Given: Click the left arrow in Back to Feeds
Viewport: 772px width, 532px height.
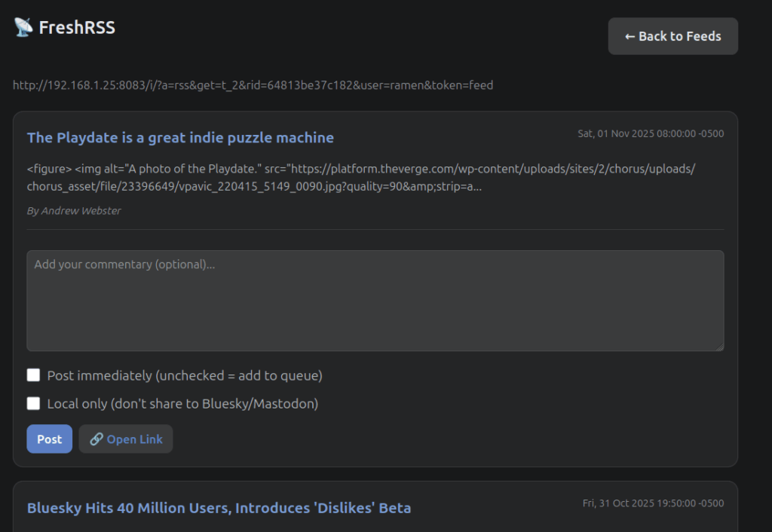Looking at the screenshot, I should pyautogui.click(x=630, y=36).
